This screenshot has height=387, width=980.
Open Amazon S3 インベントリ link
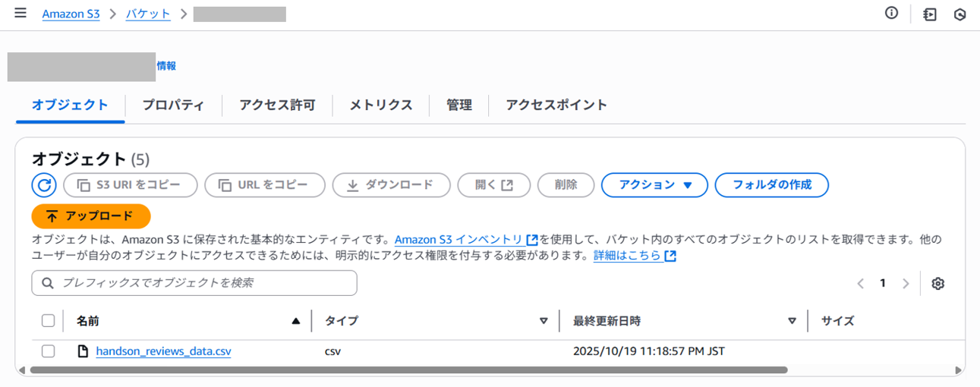[x=466, y=240]
